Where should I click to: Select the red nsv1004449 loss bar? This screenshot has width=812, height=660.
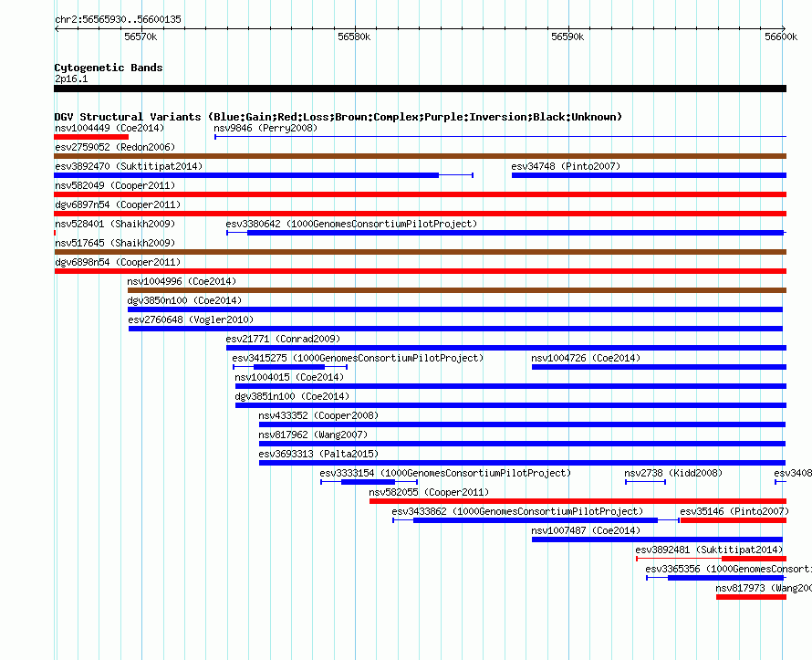pos(91,137)
